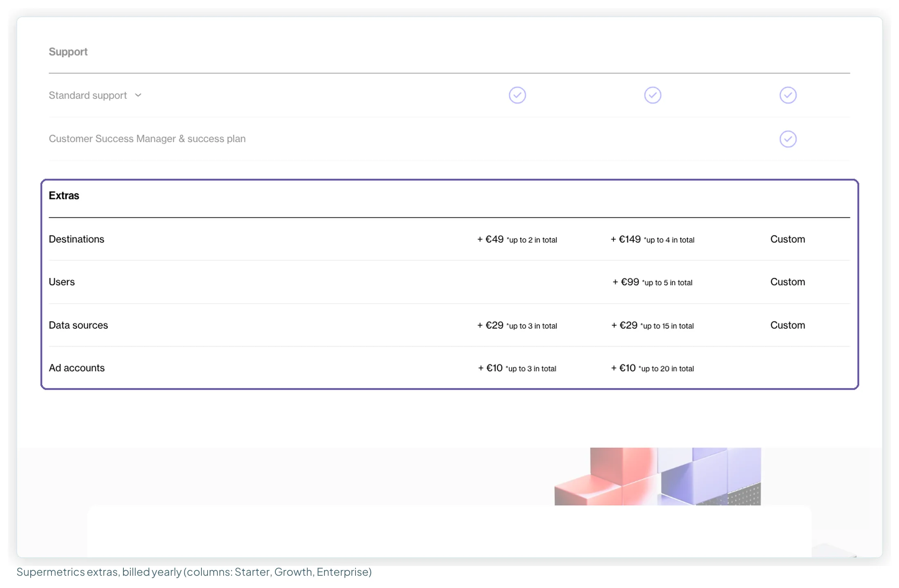Click Custom in the Destinations row
The image size is (899, 588).
pyautogui.click(x=787, y=239)
